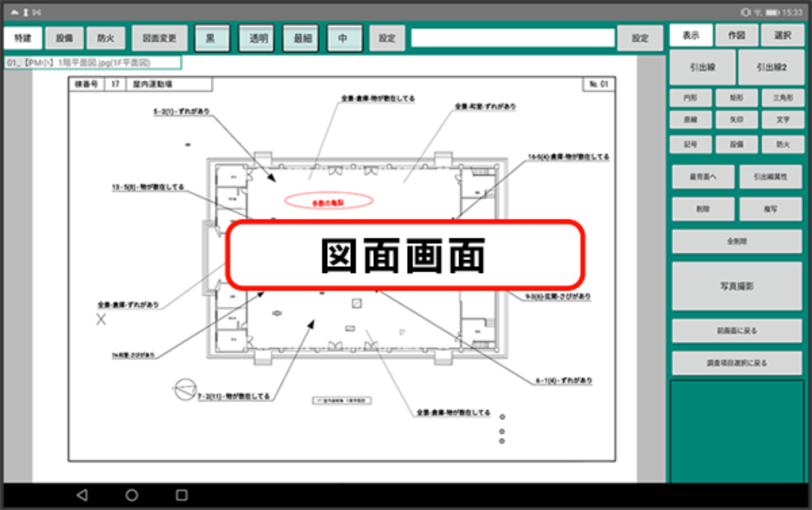Select the 設備 tool in the drawing panel
Image resolution: width=812 pixels, height=510 pixels.
(737, 144)
